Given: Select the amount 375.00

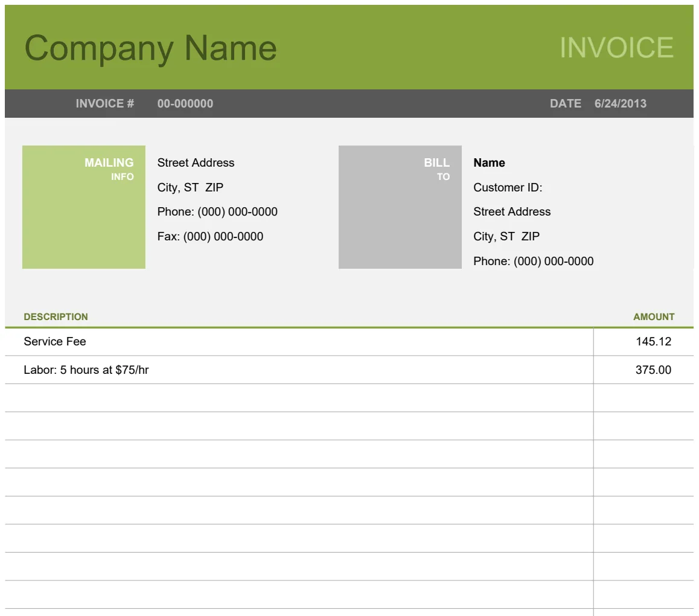Looking at the screenshot, I should [x=653, y=370].
